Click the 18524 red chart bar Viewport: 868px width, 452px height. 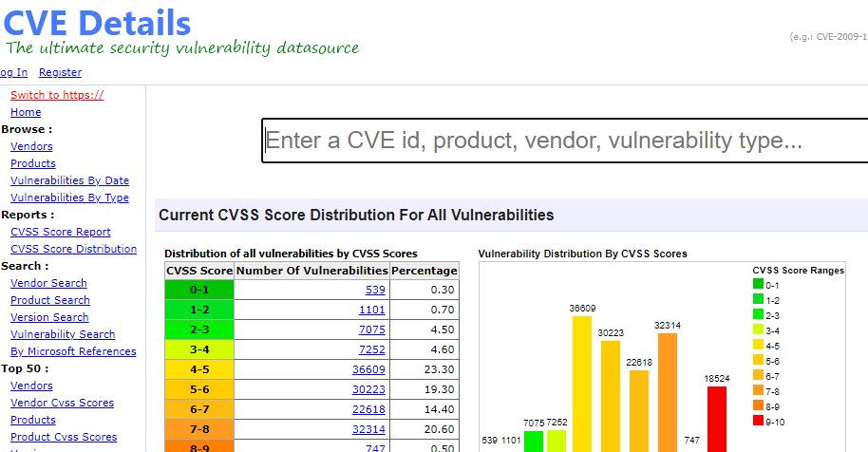pyautogui.click(x=717, y=420)
